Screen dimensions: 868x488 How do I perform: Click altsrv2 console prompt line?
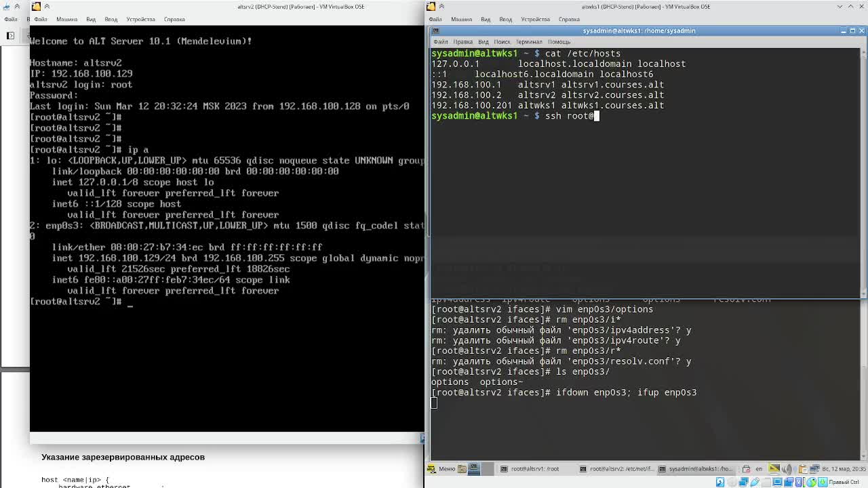coord(81,302)
